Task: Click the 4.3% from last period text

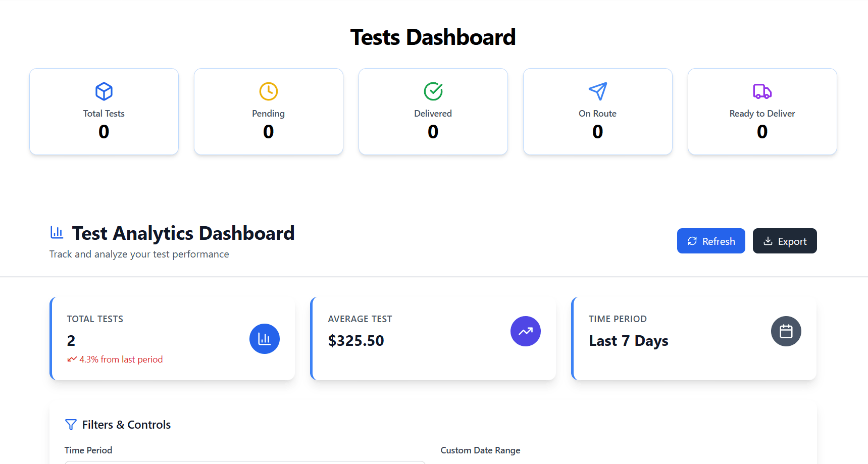Action: [121, 359]
